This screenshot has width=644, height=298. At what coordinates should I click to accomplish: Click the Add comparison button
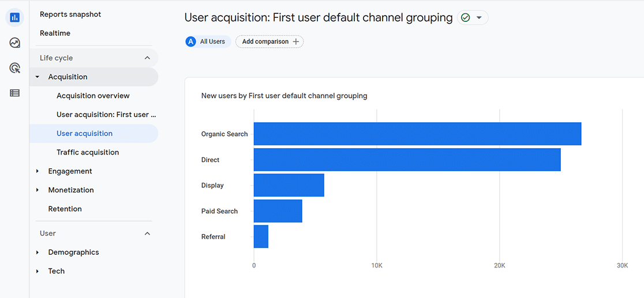click(269, 42)
